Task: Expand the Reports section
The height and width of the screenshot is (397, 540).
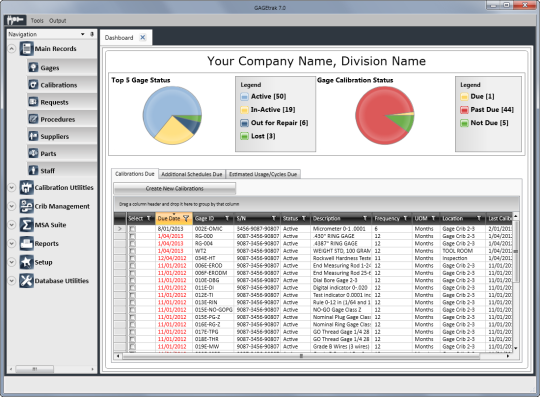Action: click(12, 243)
